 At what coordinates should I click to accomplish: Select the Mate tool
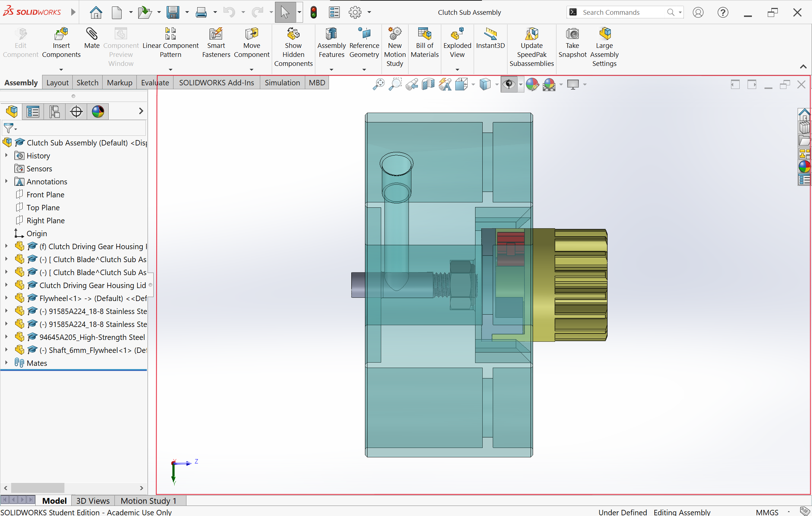coord(92,38)
